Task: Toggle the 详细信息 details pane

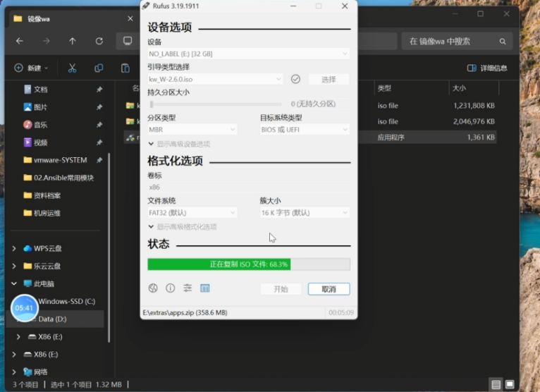Action: pos(487,68)
